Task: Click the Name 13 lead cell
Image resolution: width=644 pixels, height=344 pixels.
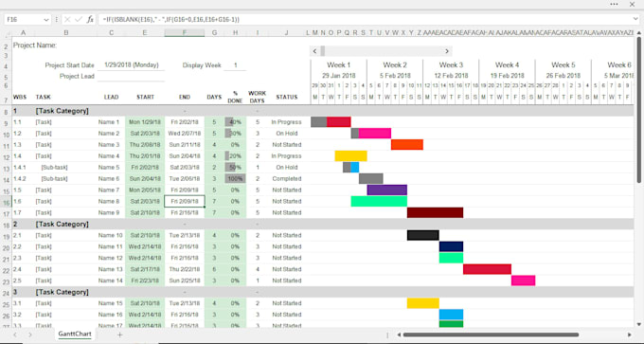Action: [111, 269]
